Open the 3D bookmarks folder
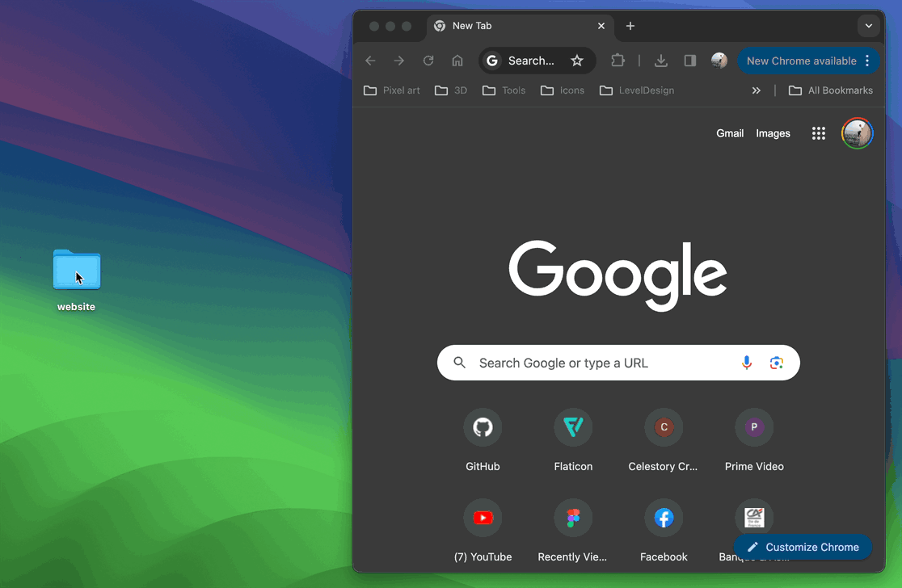This screenshot has height=588, width=902. (450, 90)
